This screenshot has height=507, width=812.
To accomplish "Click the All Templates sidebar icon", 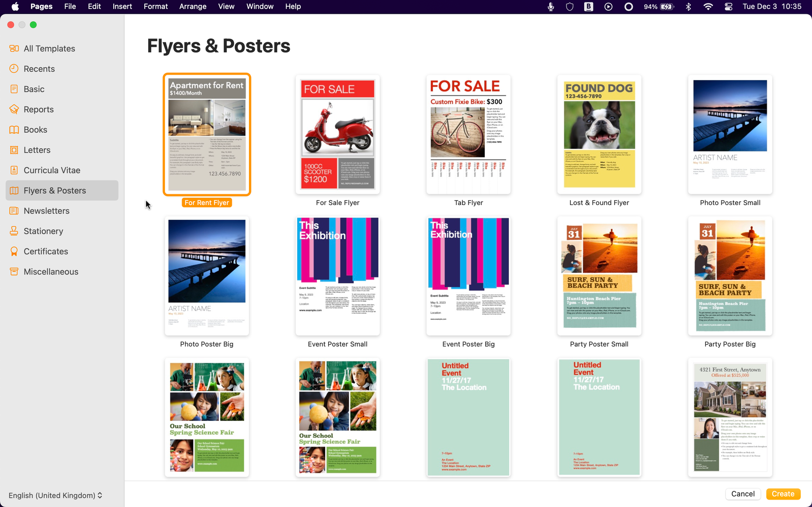I will coord(14,48).
